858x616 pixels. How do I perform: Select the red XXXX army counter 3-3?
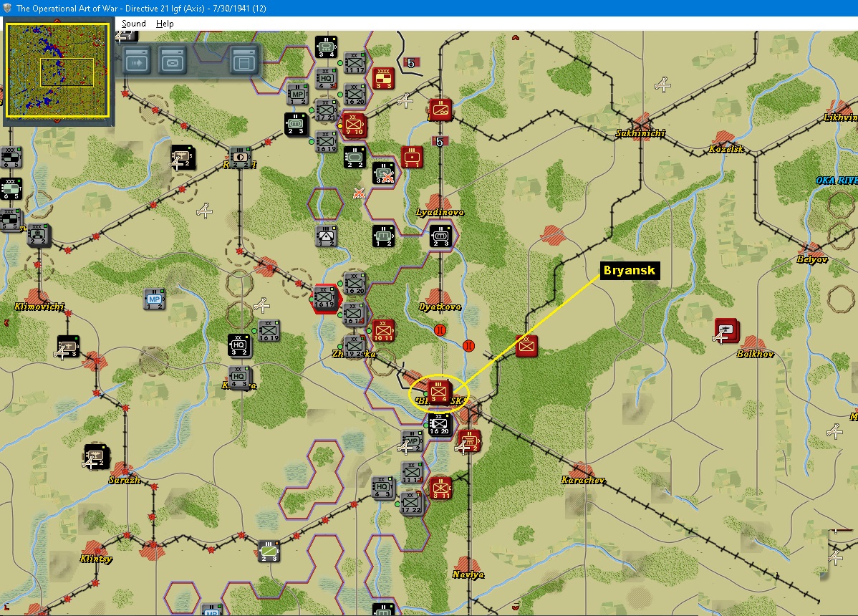[384, 78]
